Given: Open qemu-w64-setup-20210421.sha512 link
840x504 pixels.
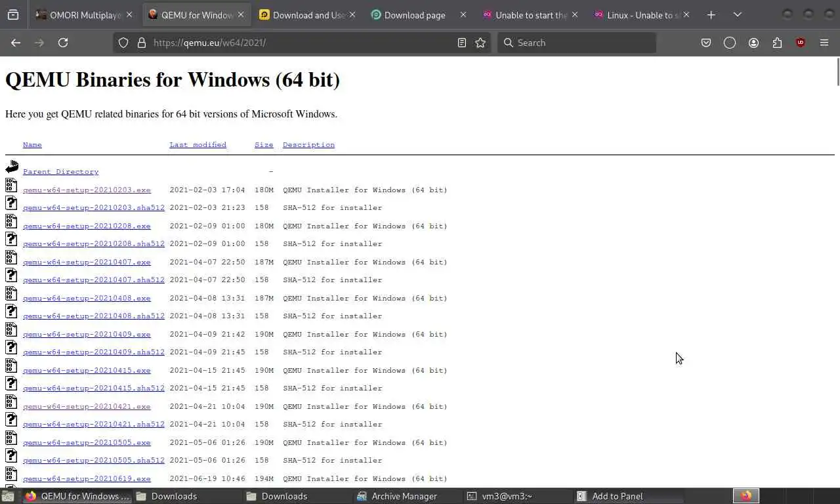Looking at the screenshot, I should 94,425.
